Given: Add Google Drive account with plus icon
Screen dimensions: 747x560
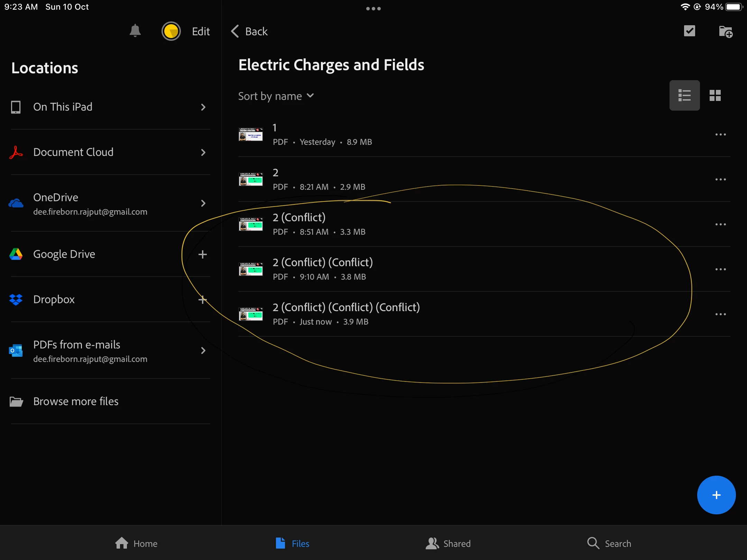Looking at the screenshot, I should (x=203, y=254).
